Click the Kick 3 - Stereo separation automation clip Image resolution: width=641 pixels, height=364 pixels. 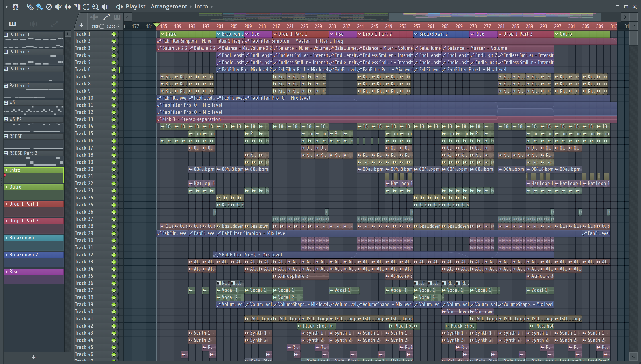click(x=387, y=119)
